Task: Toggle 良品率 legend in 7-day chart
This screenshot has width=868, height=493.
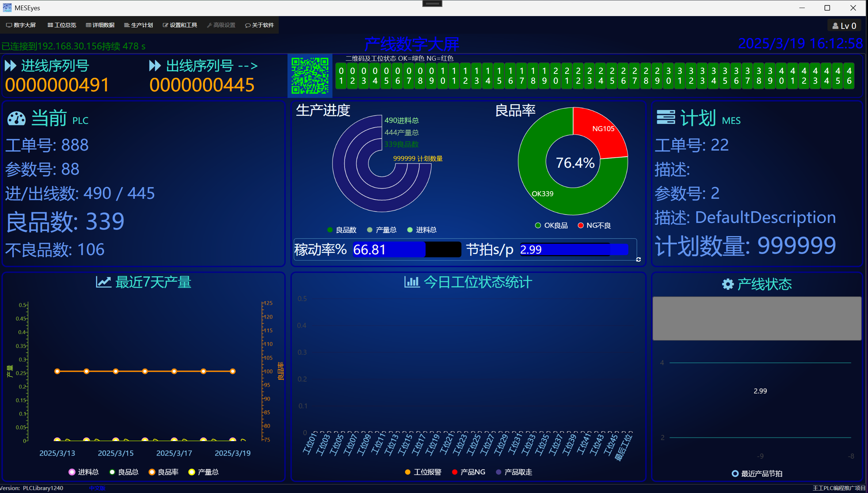Action: click(x=164, y=472)
